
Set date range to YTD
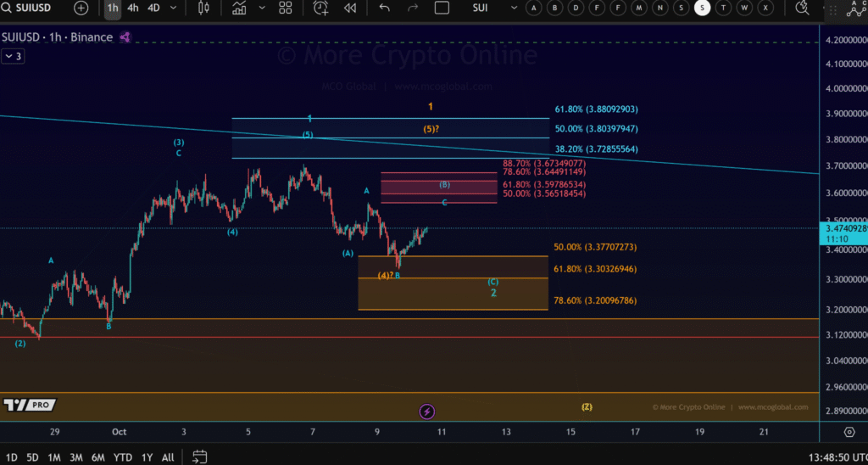[x=122, y=457]
